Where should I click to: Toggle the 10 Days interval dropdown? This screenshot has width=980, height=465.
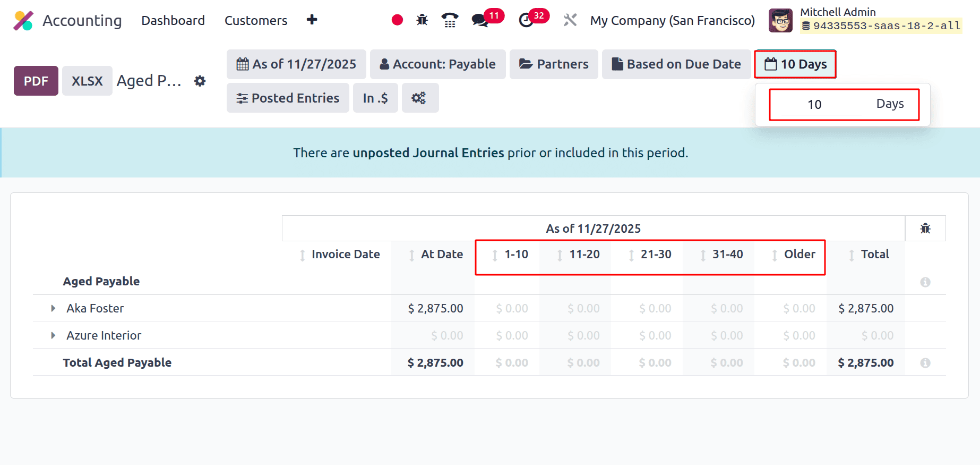coord(795,64)
